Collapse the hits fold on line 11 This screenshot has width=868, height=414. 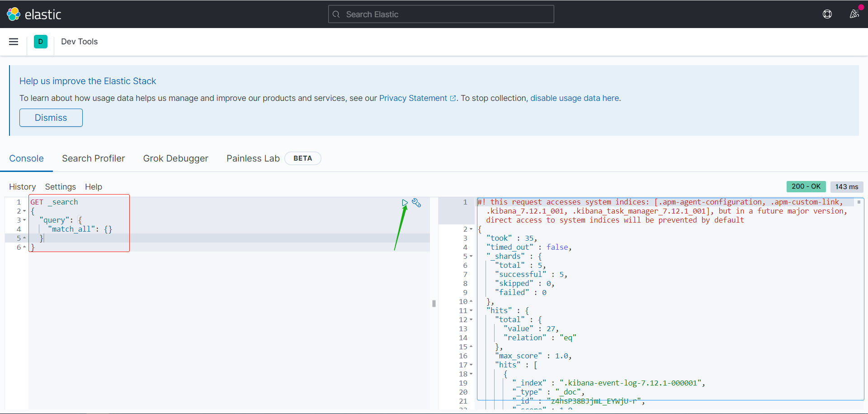(471, 311)
